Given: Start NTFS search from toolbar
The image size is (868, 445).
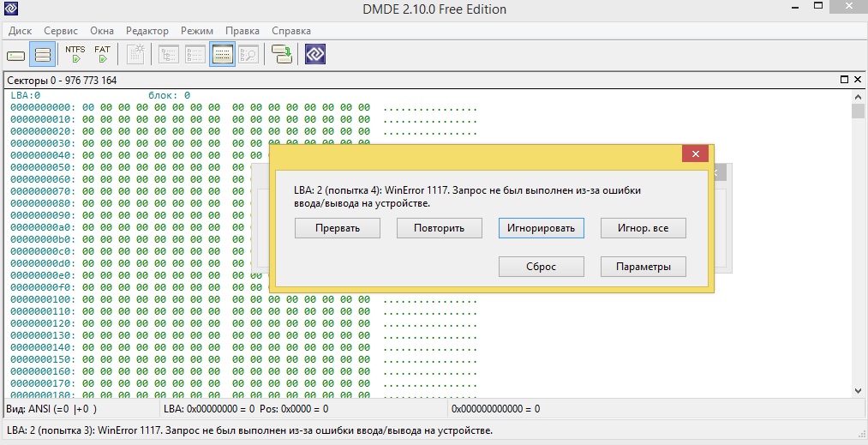Looking at the screenshot, I should tap(75, 54).
